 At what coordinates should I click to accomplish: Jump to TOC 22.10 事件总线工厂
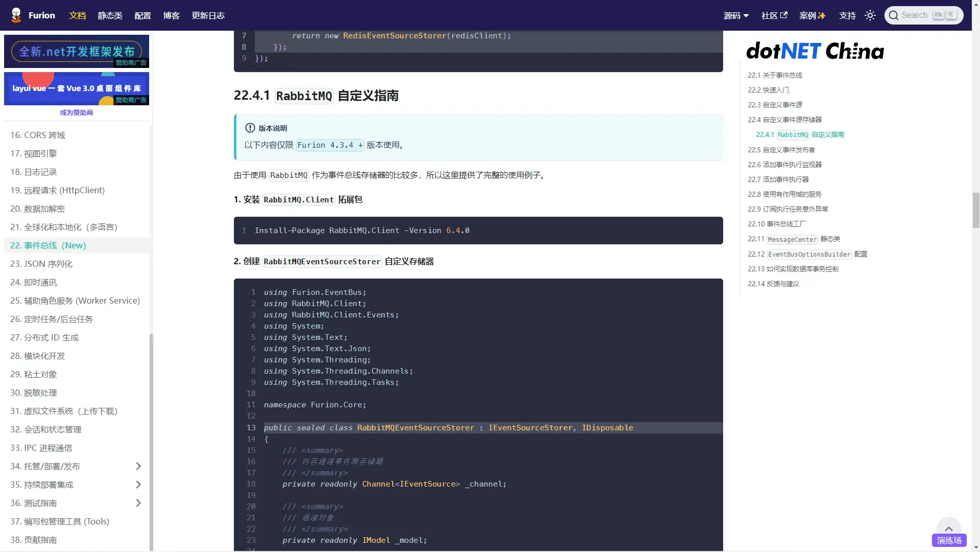(777, 224)
